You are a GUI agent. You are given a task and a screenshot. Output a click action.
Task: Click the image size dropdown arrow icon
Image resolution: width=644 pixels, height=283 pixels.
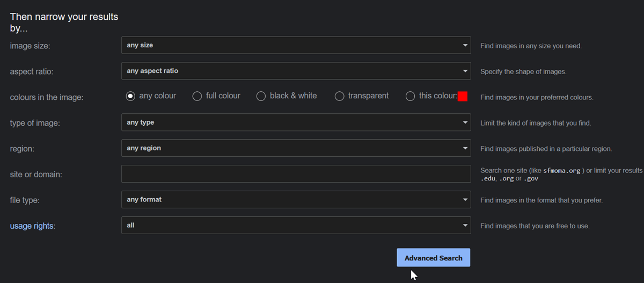tap(465, 46)
